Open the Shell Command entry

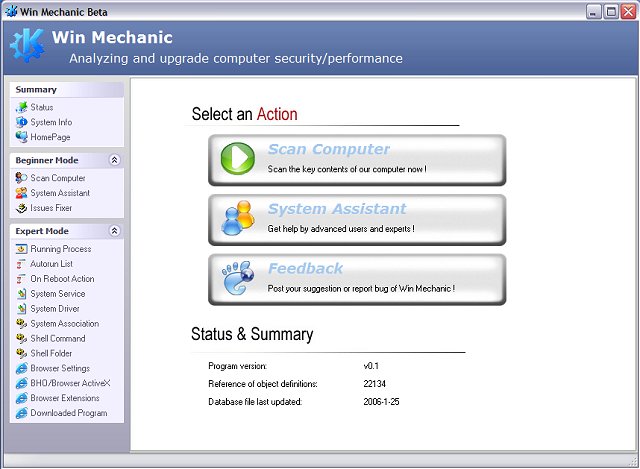(x=58, y=338)
